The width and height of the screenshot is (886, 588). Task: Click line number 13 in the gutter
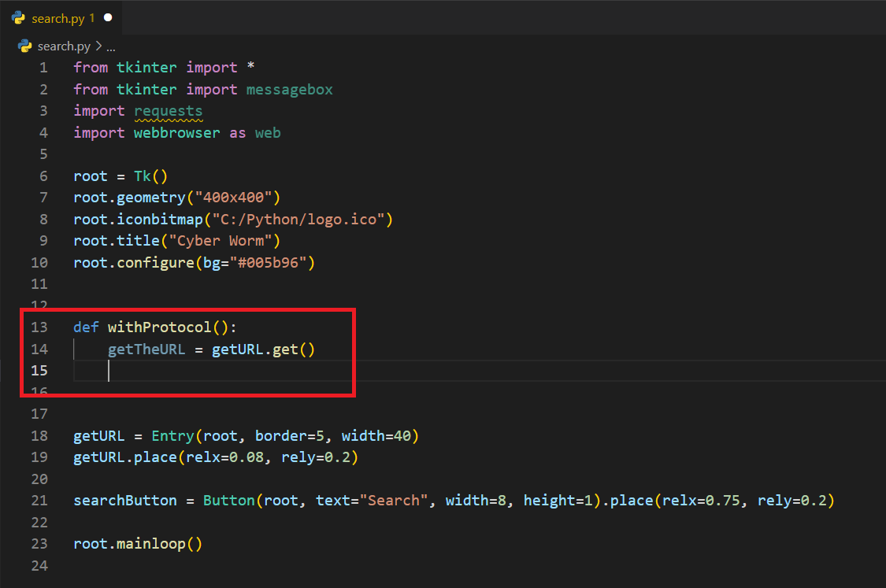(x=39, y=327)
